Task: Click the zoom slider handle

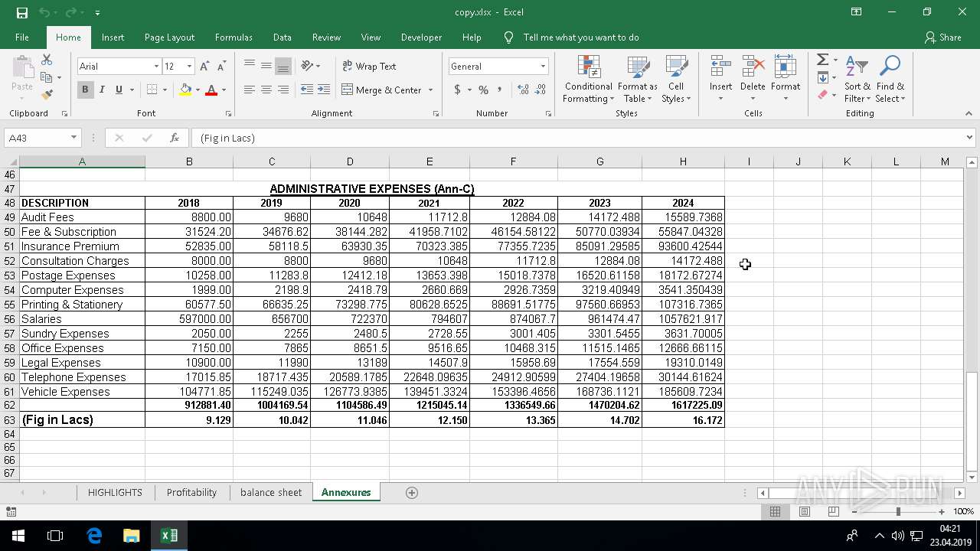Action: tap(898, 511)
